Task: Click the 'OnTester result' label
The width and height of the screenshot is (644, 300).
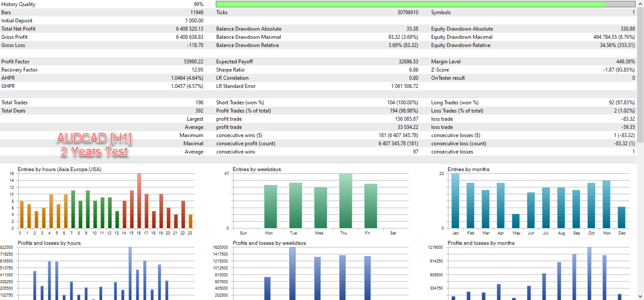Action: [x=448, y=78]
